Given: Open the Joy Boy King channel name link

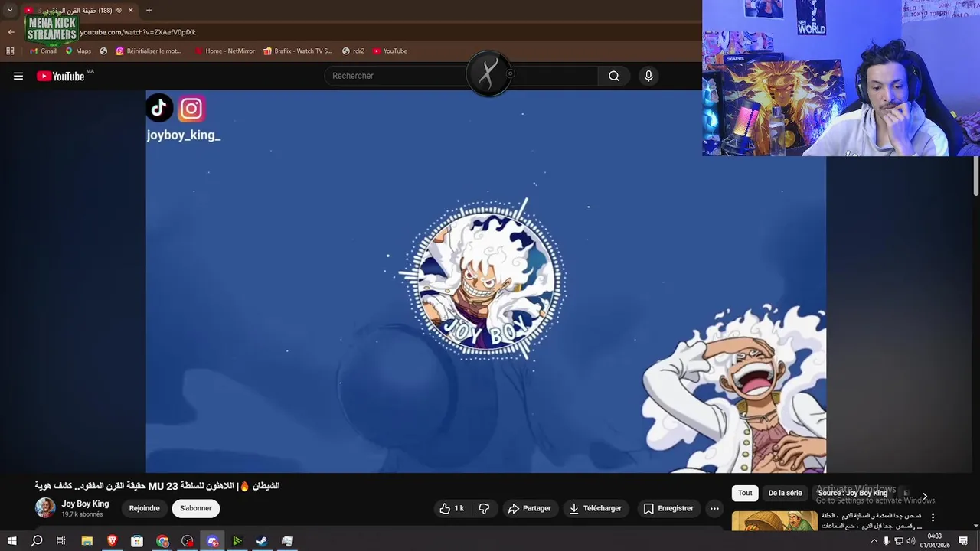Looking at the screenshot, I should pyautogui.click(x=85, y=504).
